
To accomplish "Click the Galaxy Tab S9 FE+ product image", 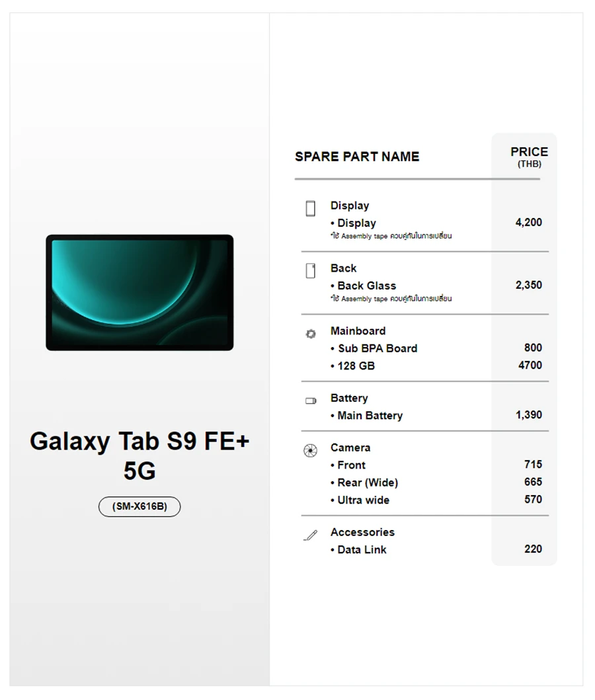I will point(139,292).
